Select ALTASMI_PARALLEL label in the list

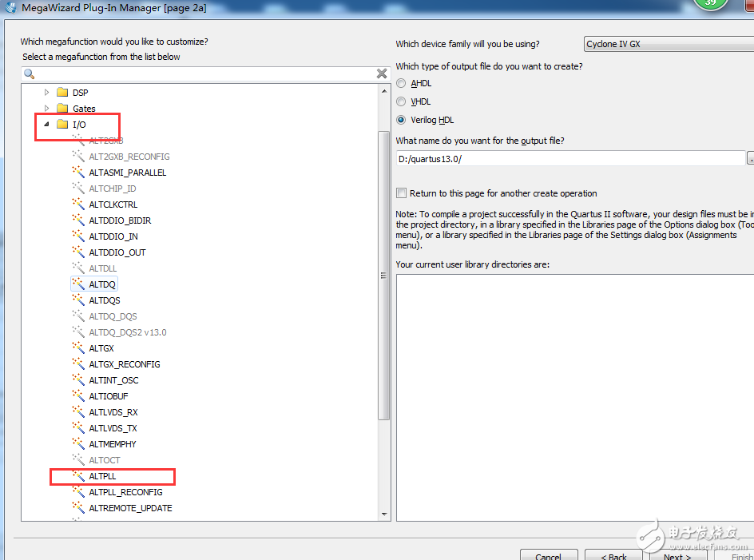128,173
